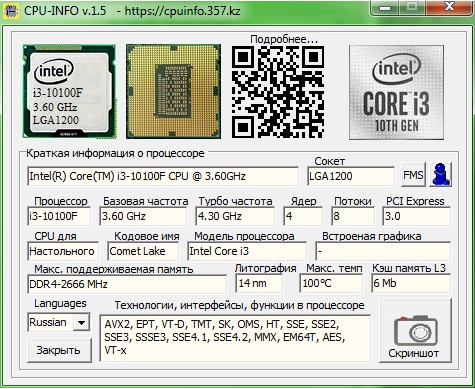This screenshot has height=389, width=475.
Task: Click the FMS button
Action: click(x=413, y=175)
